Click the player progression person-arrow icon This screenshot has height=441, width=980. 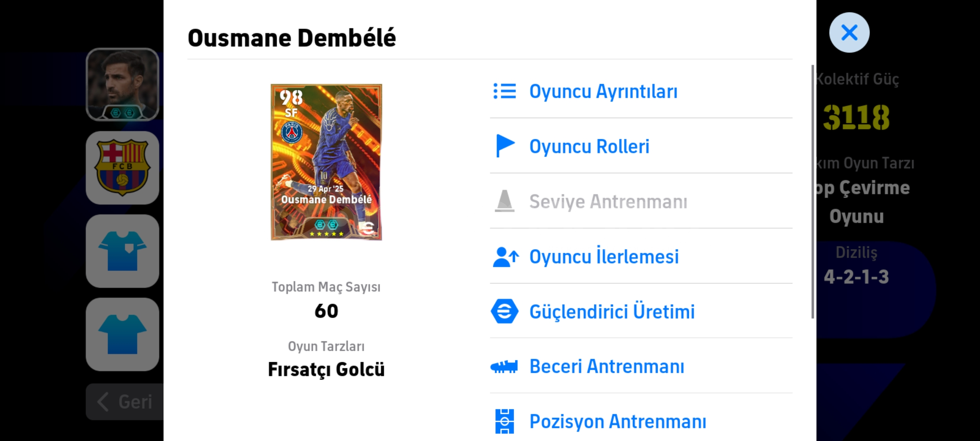(506, 257)
